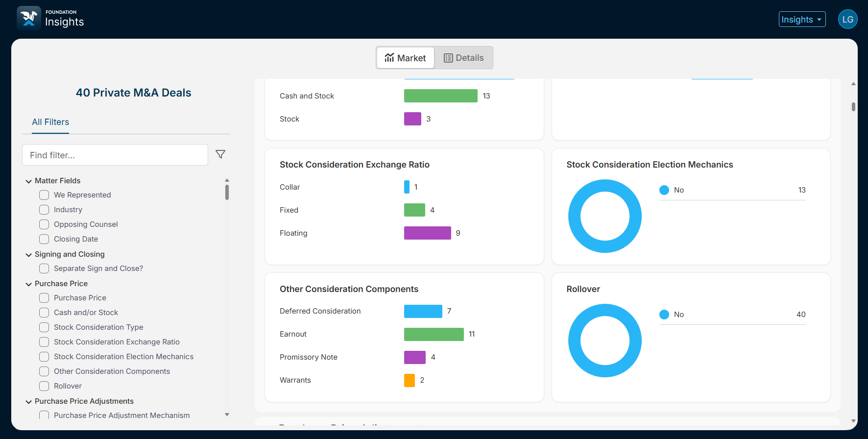
Task: Tick the Stock Consideration Type checkbox
Action: (x=44, y=327)
